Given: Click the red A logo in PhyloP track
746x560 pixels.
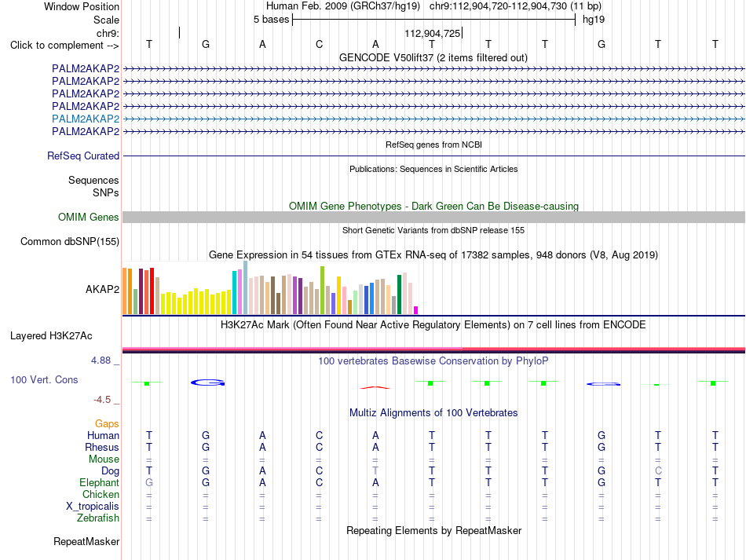Looking at the screenshot, I should pyautogui.click(x=375, y=388).
